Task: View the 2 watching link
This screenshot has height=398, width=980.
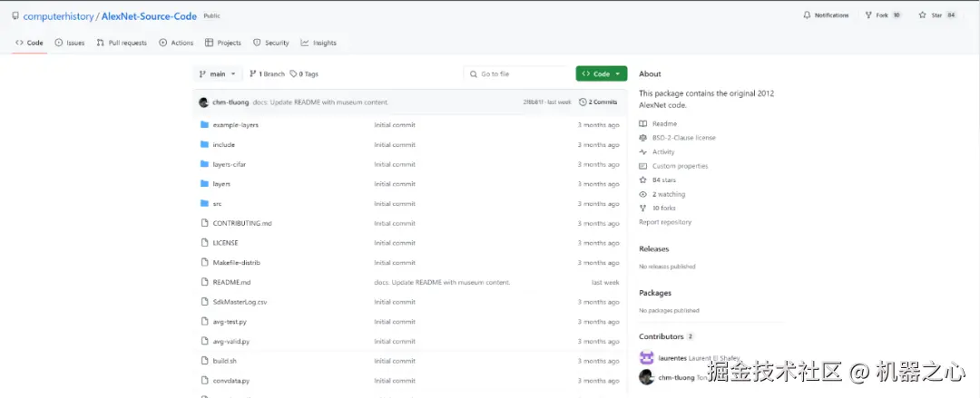Action: click(x=669, y=194)
